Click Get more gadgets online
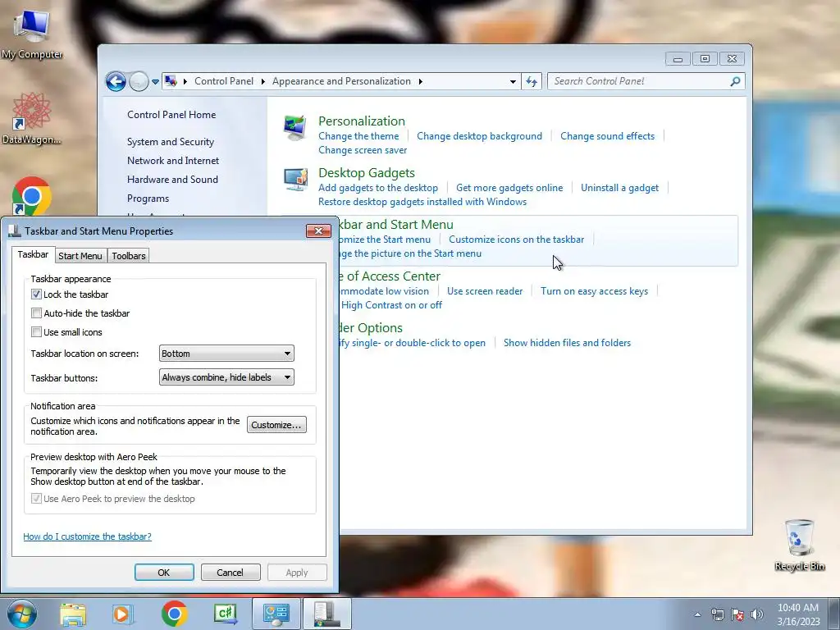840x630 pixels. coord(509,188)
